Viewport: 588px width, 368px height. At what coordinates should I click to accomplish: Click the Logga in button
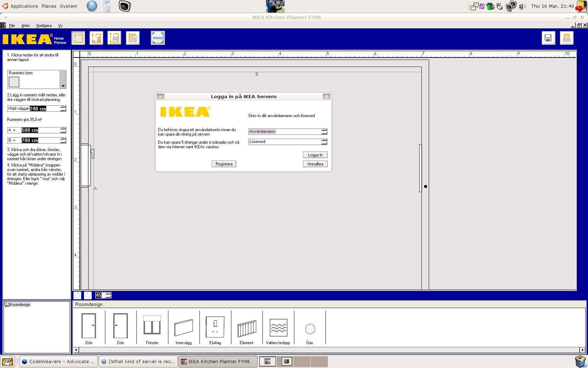(x=315, y=155)
